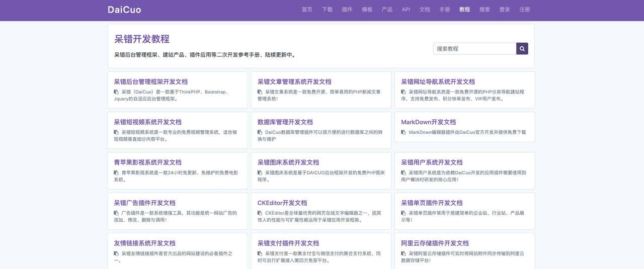
Task: Click description text 广告插件是一款系统增强工具
Action: (175, 216)
